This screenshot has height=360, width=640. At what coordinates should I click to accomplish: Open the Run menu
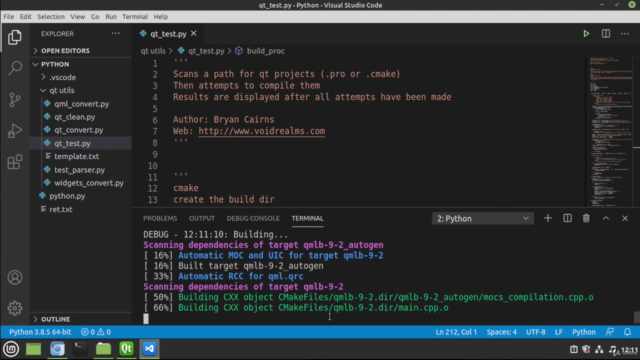[x=111, y=17]
